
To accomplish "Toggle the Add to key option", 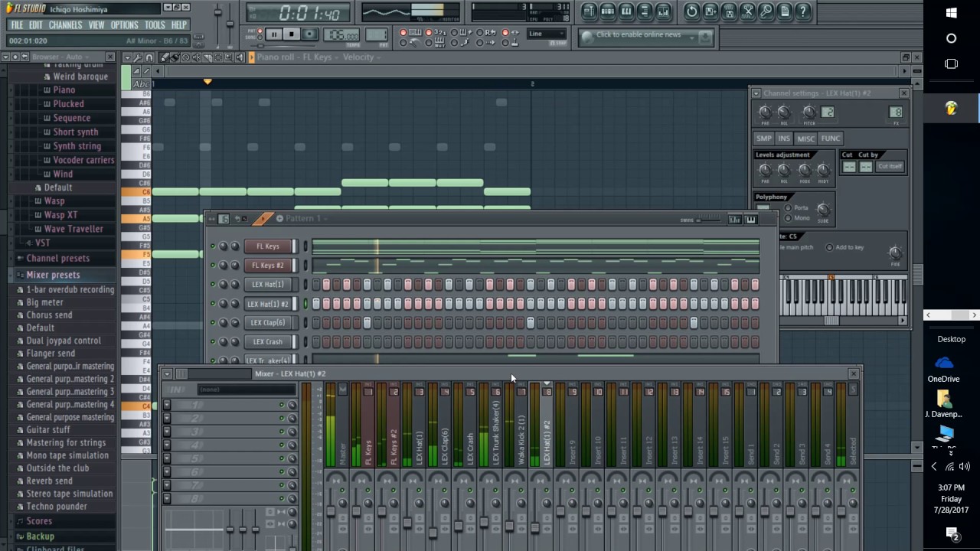I will coord(829,247).
